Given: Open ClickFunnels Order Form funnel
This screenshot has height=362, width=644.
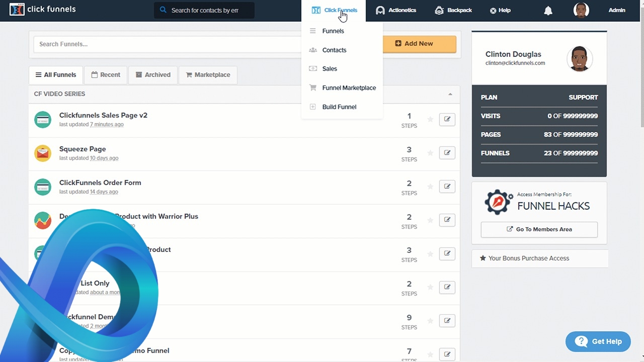Looking at the screenshot, I should (100, 183).
